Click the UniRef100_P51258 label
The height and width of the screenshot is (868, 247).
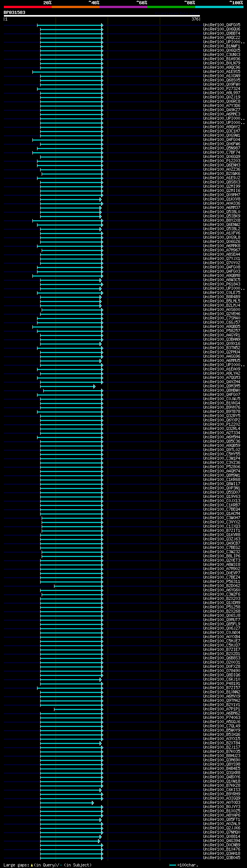pyautogui.click(x=222, y=607)
